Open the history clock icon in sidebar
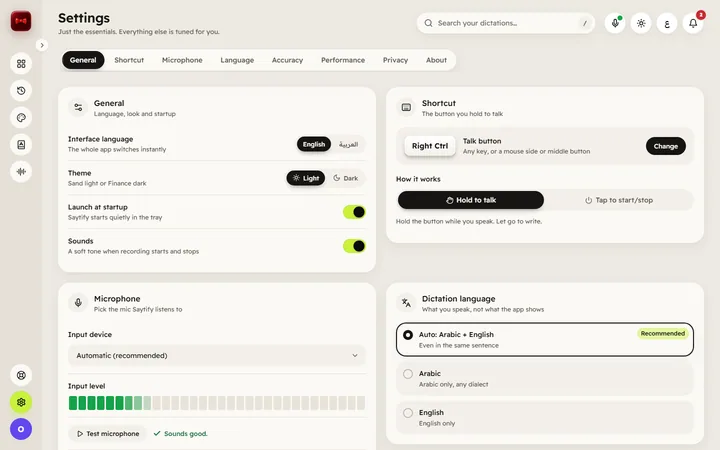Image resolution: width=720 pixels, height=450 pixels. [21, 91]
